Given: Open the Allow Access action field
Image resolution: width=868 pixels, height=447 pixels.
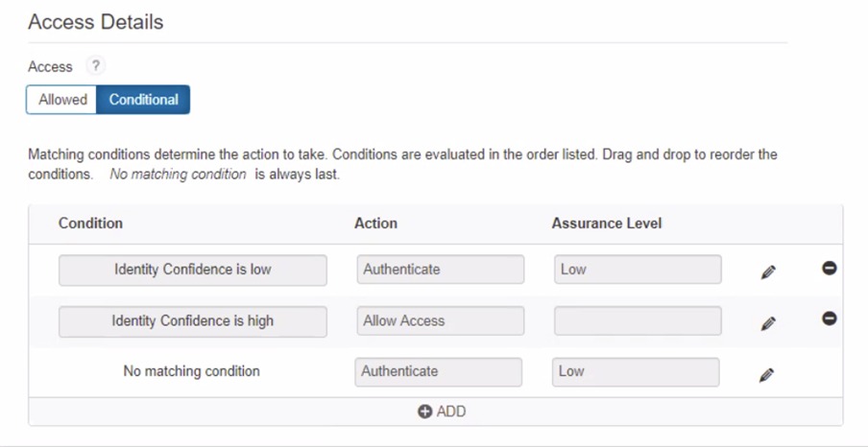Looking at the screenshot, I should click(440, 321).
